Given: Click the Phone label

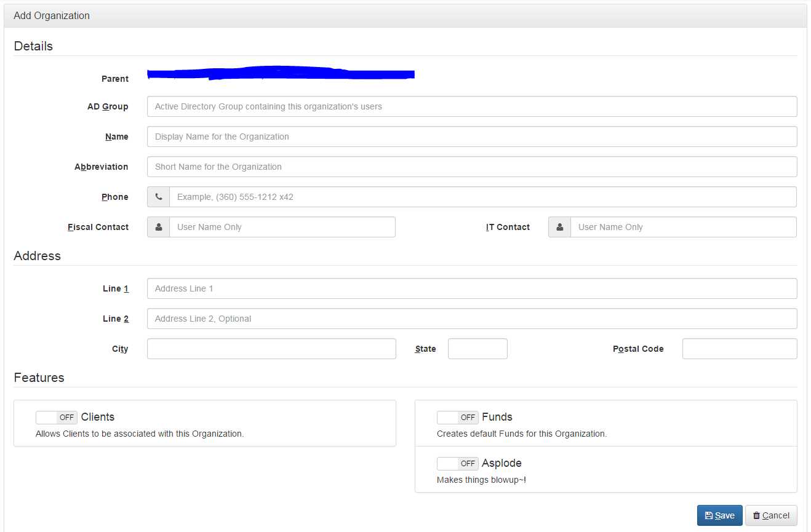Looking at the screenshot, I should [x=115, y=197].
